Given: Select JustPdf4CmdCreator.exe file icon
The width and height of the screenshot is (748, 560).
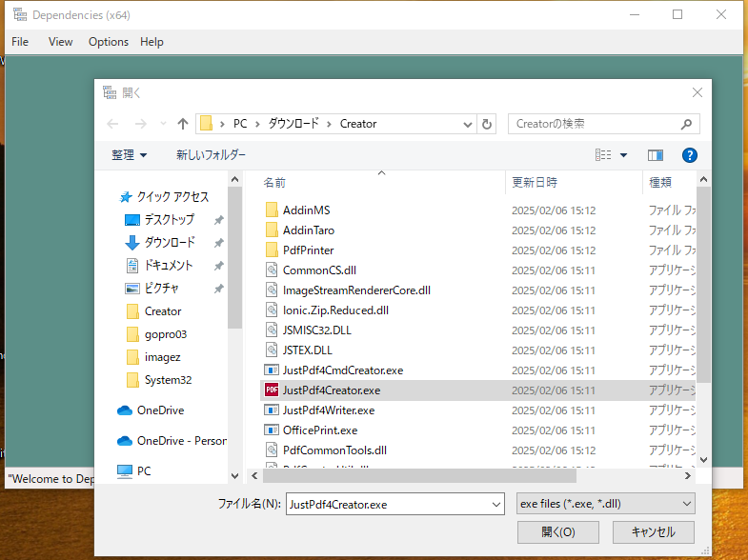Looking at the screenshot, I should tap(272, 370).
